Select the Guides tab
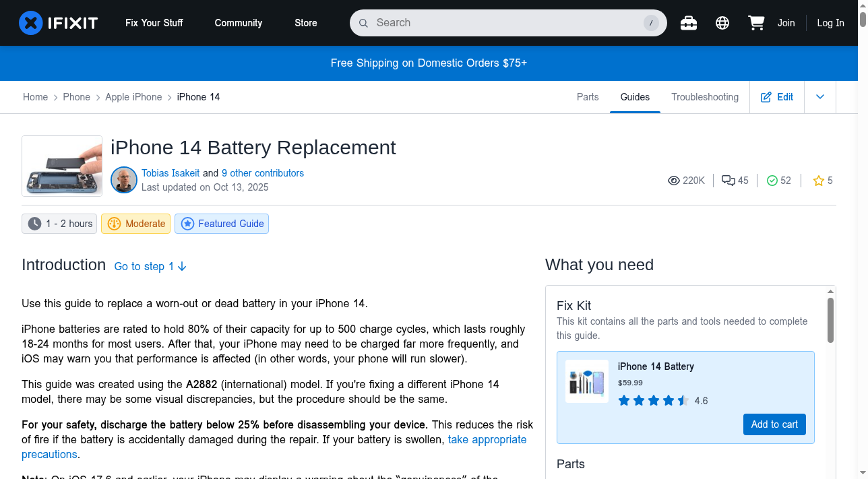 (635, 97)
